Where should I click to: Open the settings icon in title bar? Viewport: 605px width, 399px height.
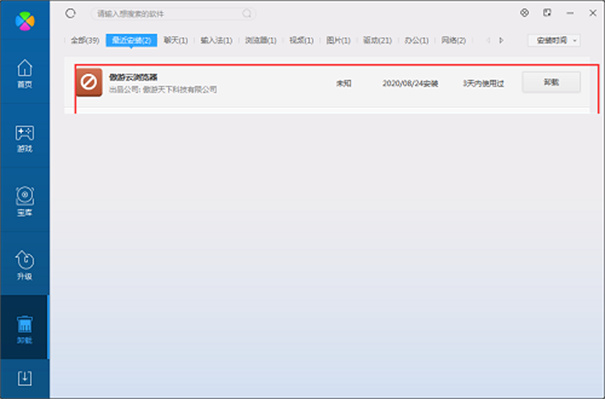[x=524, y=13]
